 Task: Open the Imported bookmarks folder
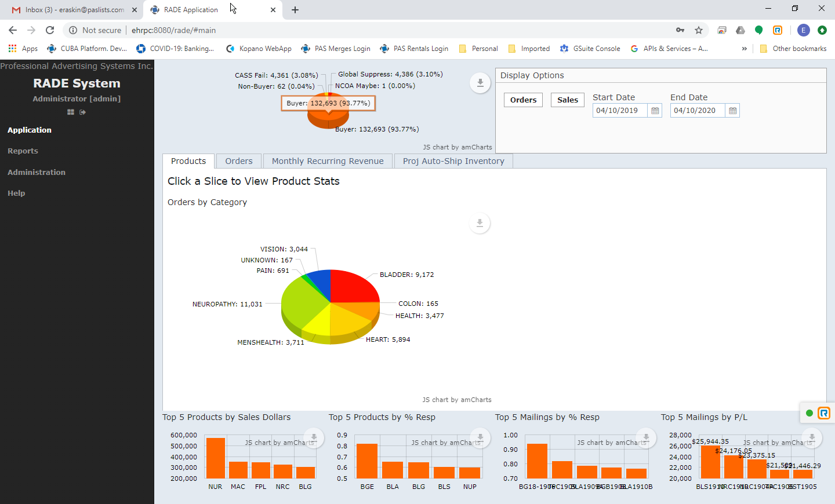(x=529, y=49)
